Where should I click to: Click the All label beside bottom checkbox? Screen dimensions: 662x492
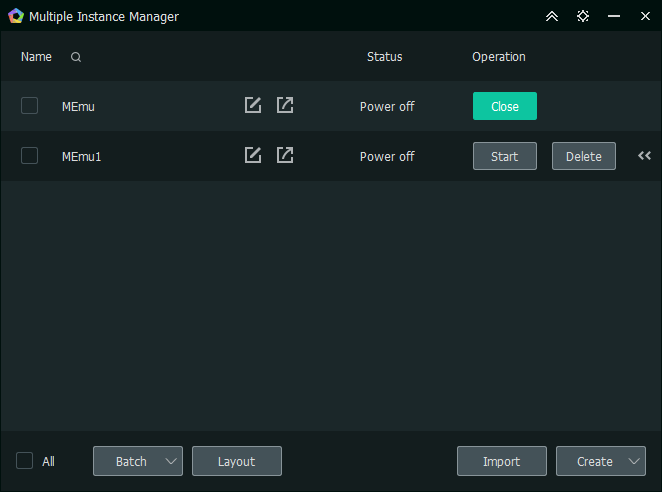[49, 462]
